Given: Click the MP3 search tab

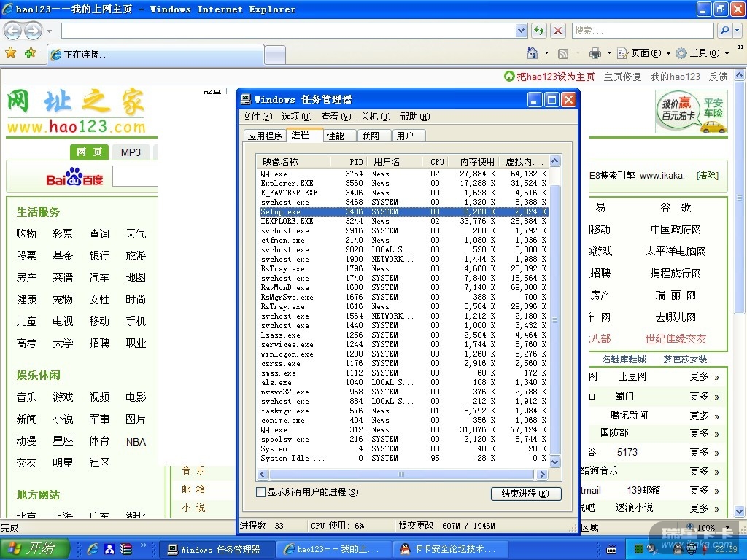Looking at the screenshot, I should pos(131,152).
